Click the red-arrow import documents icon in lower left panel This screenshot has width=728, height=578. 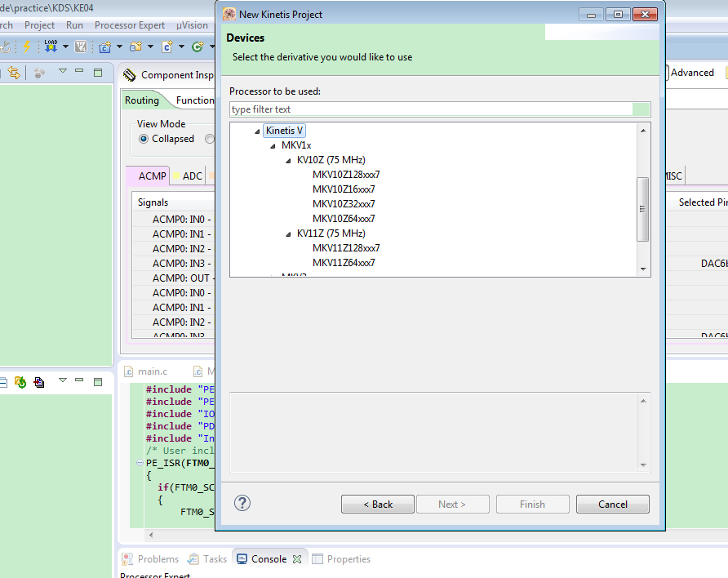coord(39,382)
